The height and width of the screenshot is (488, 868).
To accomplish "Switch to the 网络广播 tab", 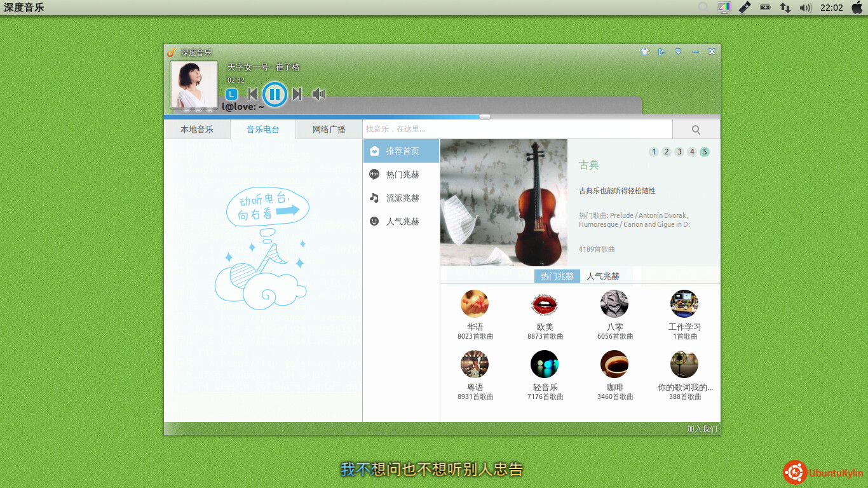I will tap(329, 130).
